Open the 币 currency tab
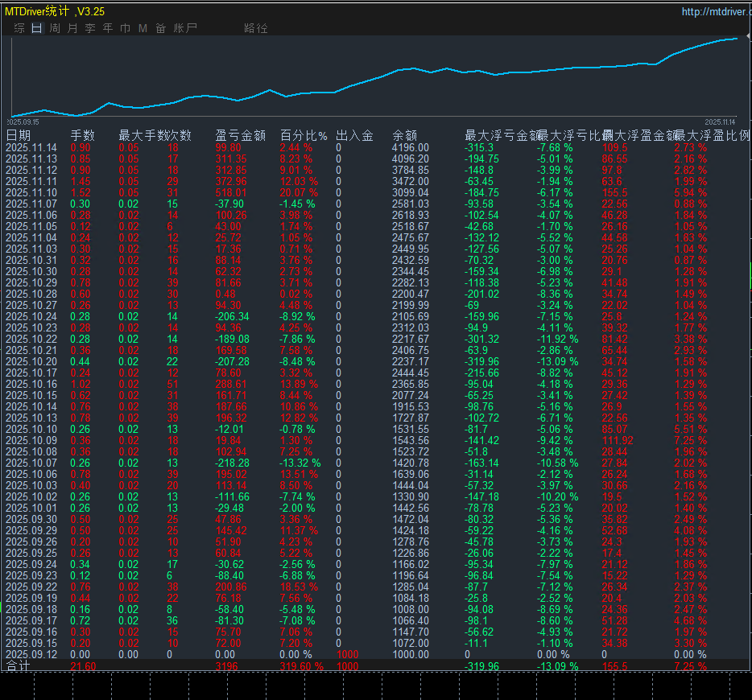 coord(126,28)
